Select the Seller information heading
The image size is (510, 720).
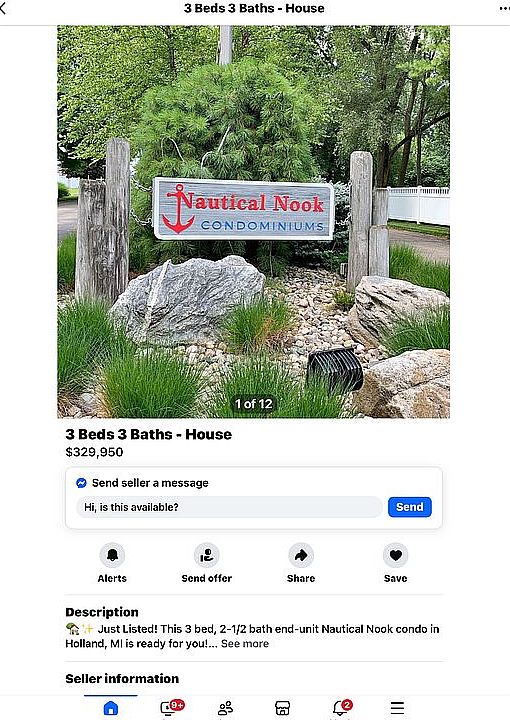pyautogui.click(x=122, y=678)
